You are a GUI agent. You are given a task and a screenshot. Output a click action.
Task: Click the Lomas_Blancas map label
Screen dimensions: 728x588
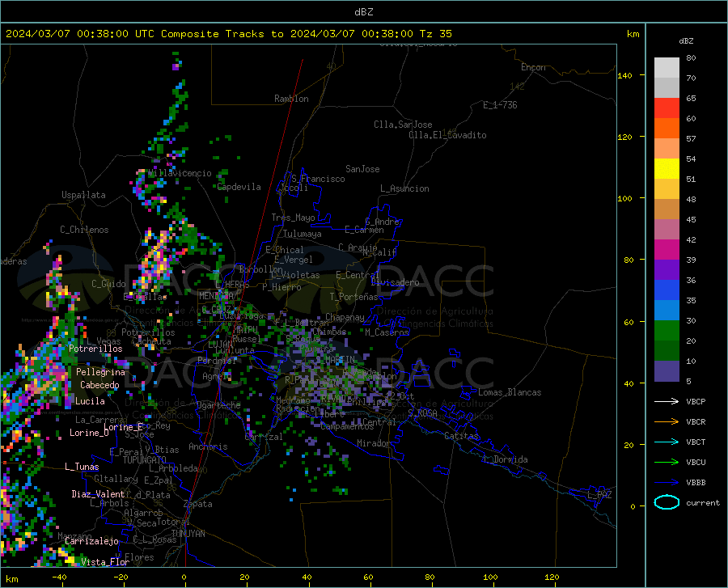[510, 392]
